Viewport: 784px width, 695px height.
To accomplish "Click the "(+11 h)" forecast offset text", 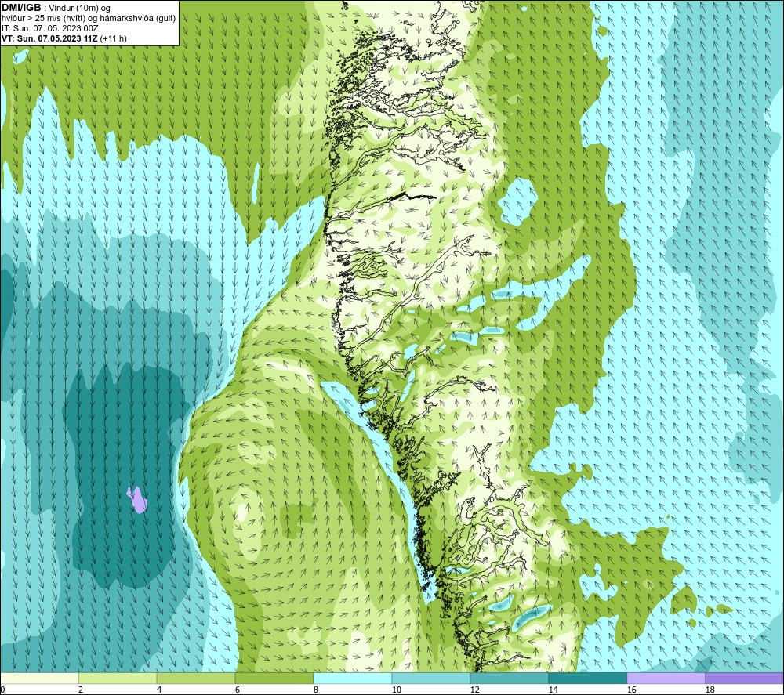I will 114,38.
